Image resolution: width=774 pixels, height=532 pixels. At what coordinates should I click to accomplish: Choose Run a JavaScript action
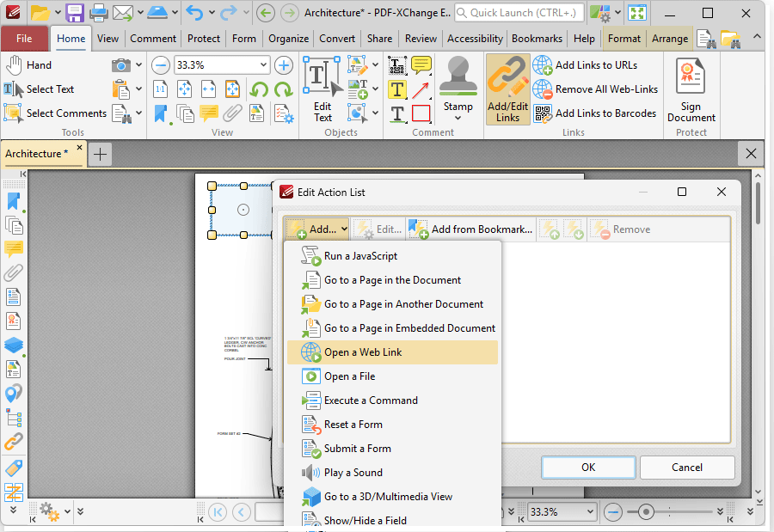point(392,256)
